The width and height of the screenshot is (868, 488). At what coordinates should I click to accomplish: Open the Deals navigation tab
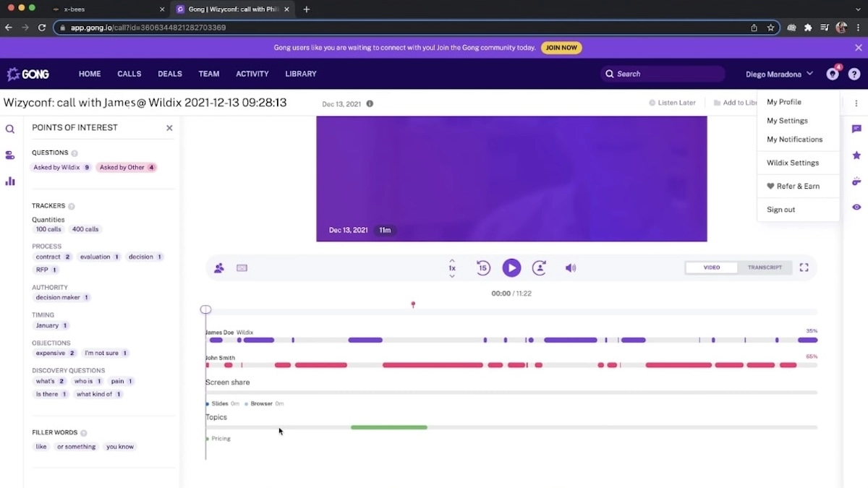tap(170, 74)
